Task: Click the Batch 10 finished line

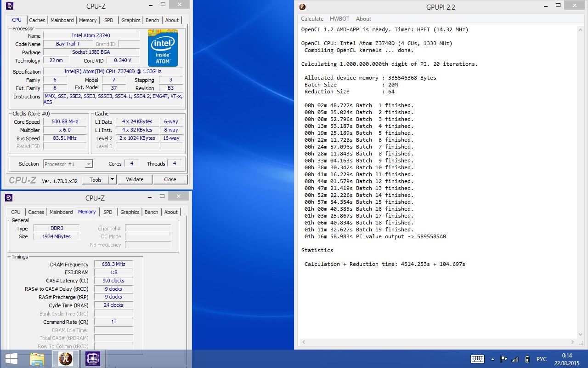Action: click(359, 167)
